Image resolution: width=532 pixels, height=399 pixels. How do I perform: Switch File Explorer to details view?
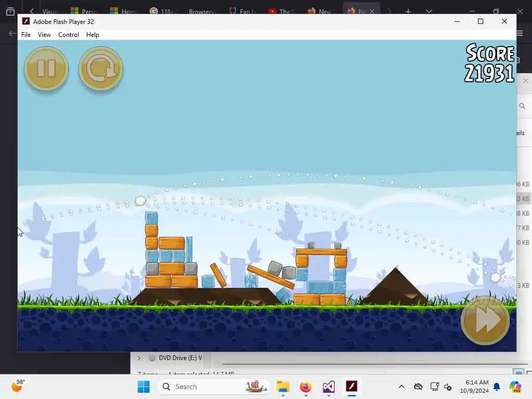click(x=518, y=372)
